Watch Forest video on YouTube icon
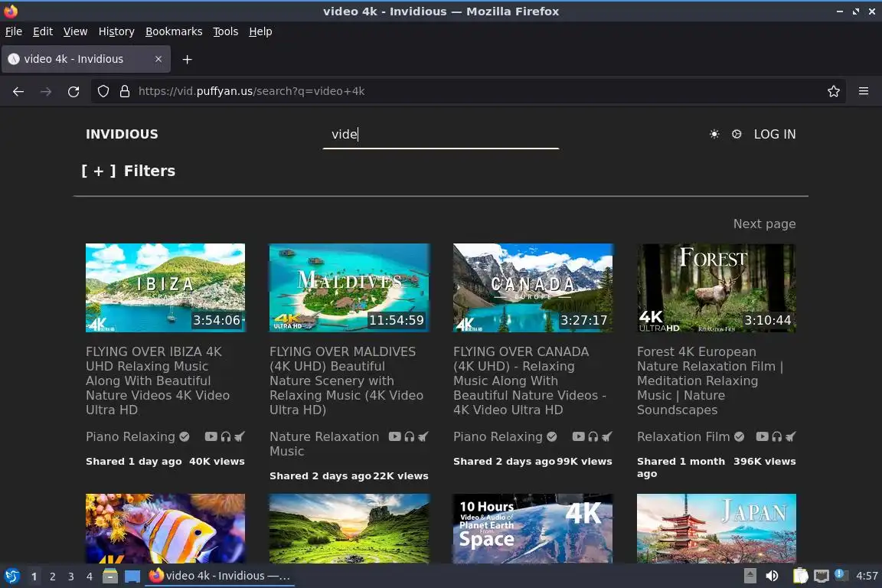This screenshot has height=588, width=882. 763,436
